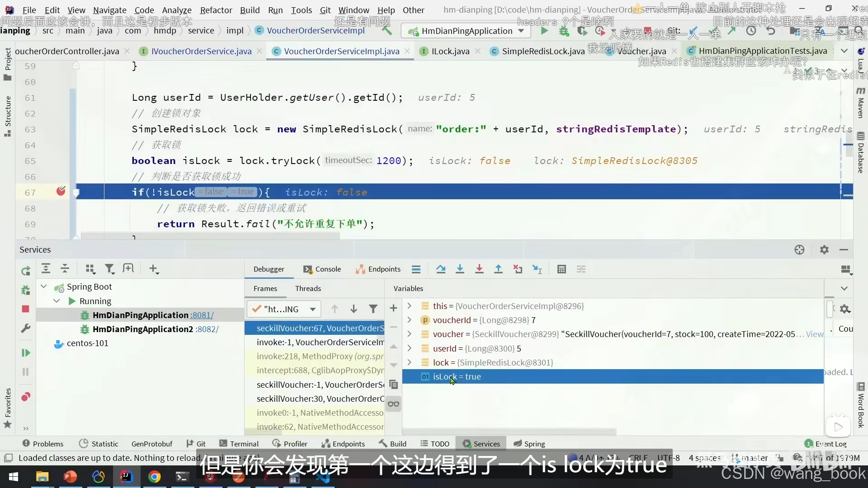Click the Step Out debugger icon
This screenshot has width=868, height=488.
pos(498,269)
